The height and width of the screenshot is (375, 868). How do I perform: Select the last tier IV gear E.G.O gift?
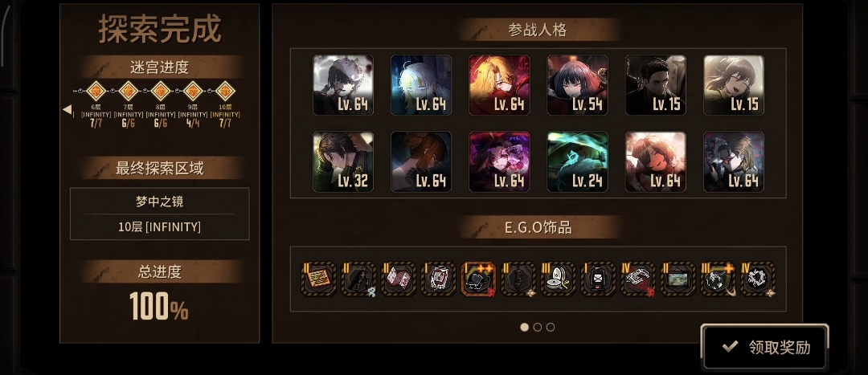[x=758, y=279]
